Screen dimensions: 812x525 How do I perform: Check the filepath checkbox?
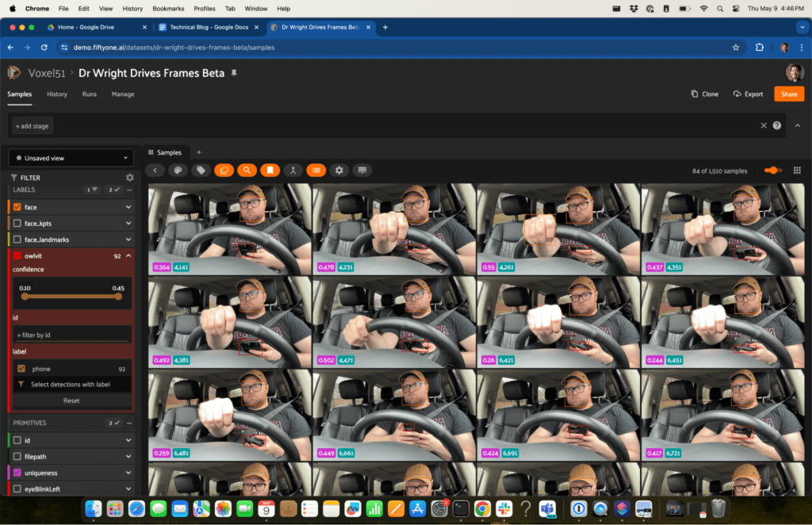click(x=17, y=457)
